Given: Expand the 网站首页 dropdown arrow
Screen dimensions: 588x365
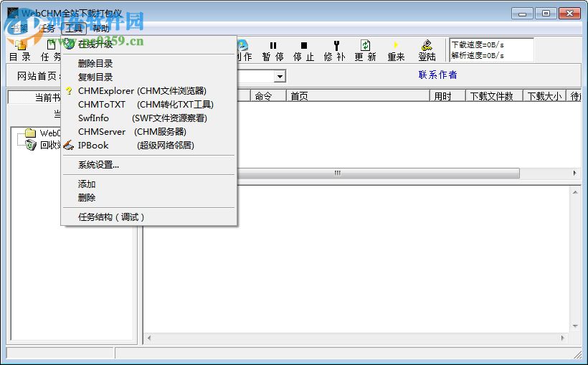Looking at the screenshot, I should pyautogui.click(x=280, y=77).
